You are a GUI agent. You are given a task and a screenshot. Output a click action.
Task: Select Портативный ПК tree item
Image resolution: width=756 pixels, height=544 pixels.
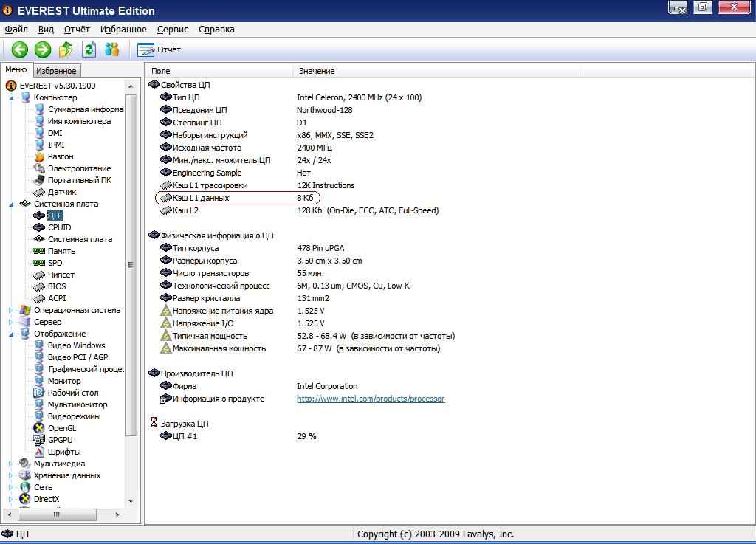point(80,180)
